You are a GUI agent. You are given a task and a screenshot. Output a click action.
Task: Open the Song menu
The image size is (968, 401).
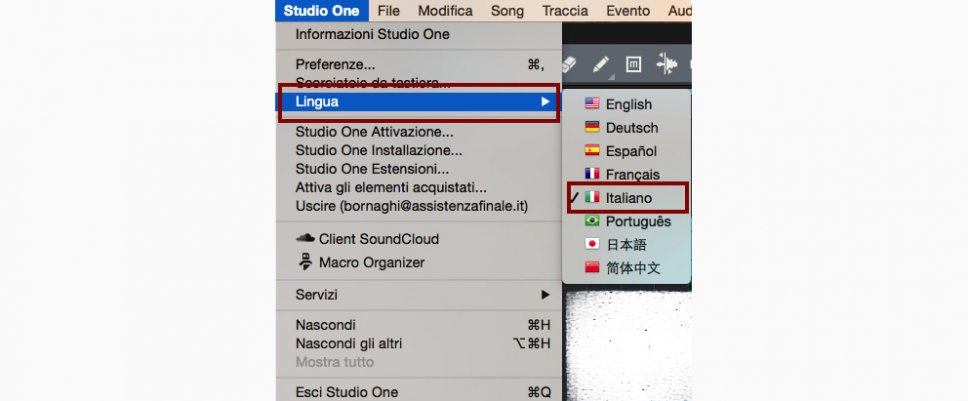pyautogui.click(x=507, y=10)
